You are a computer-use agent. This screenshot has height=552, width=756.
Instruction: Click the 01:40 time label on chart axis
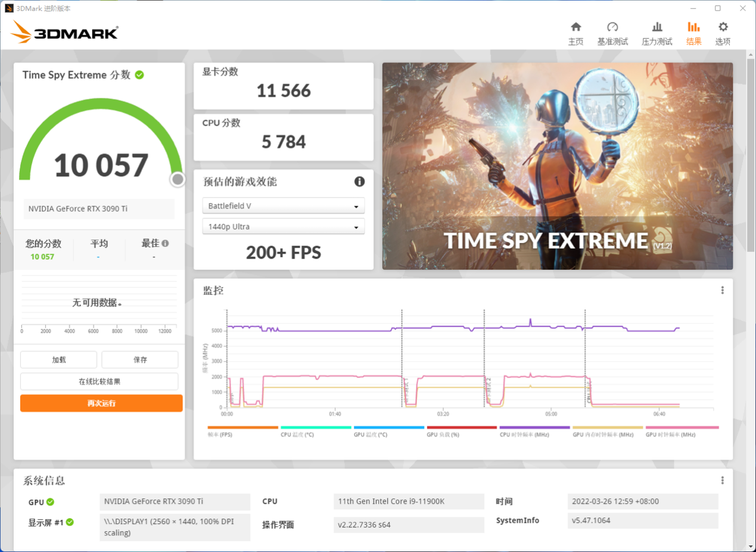pos(335,414)
